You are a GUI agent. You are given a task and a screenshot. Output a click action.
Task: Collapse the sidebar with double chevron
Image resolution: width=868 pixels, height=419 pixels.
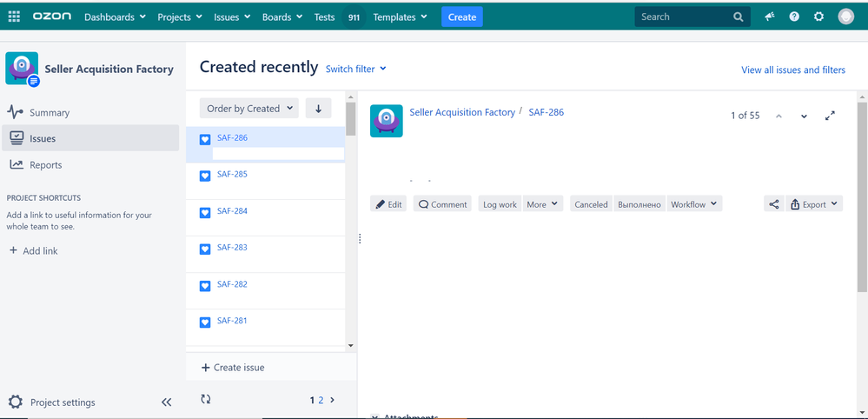166,402
